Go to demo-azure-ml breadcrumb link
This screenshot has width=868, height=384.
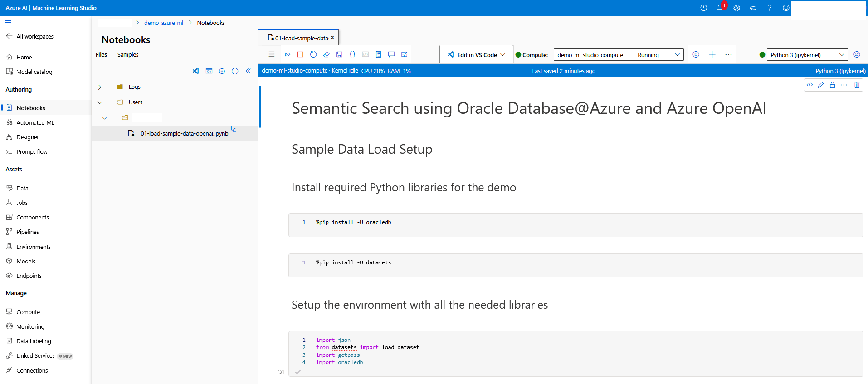pyautogui.click(x=164, y=23)
